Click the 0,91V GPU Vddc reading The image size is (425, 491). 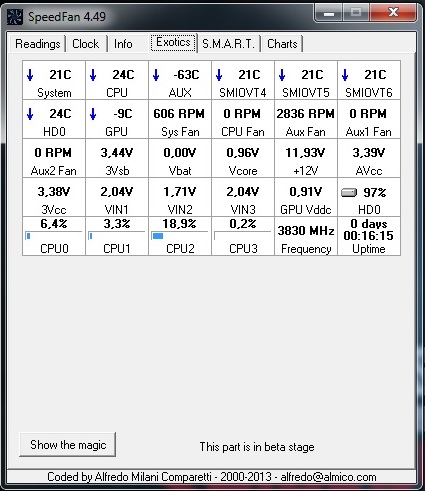[306, 192]
